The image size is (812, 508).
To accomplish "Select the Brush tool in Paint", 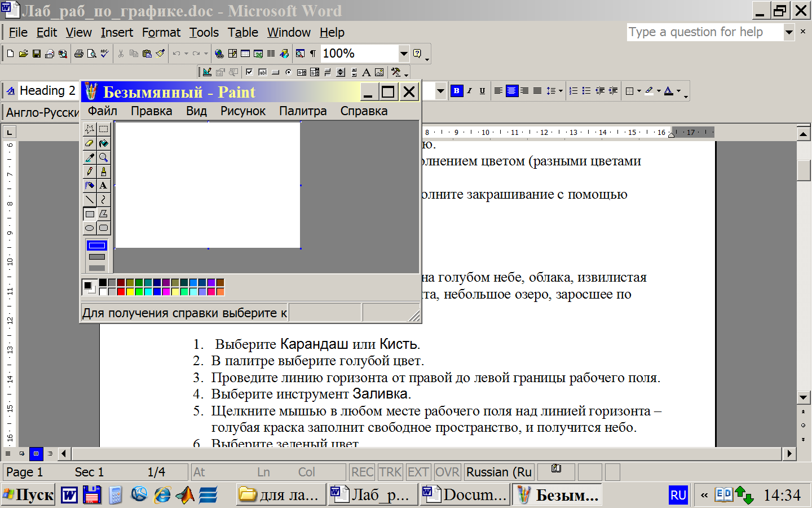I will pos(104,172).
